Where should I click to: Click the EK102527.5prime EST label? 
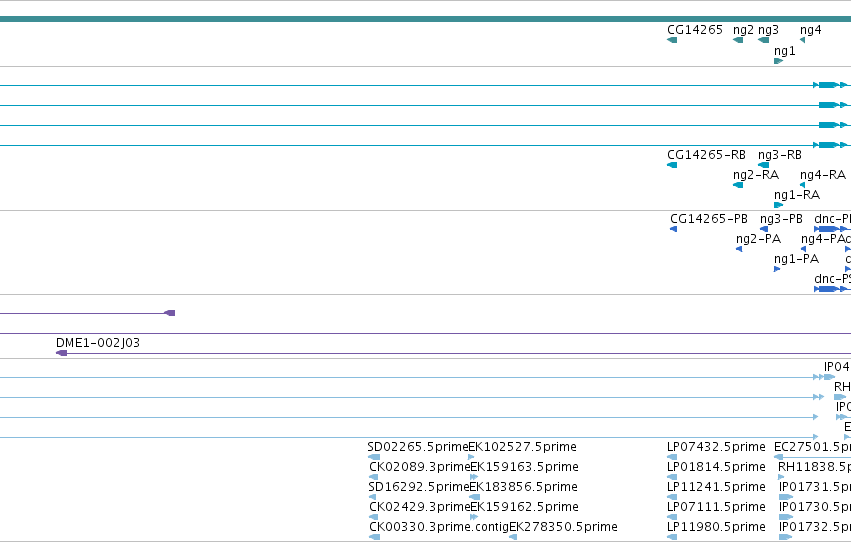(x=523, y=447)
